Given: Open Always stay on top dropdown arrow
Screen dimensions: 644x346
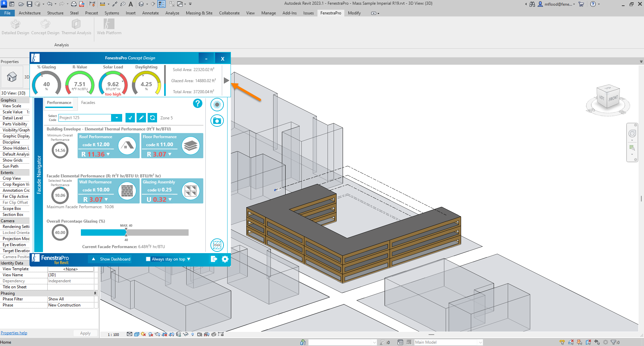Looking at the screenshot, I should coord(189,259).
